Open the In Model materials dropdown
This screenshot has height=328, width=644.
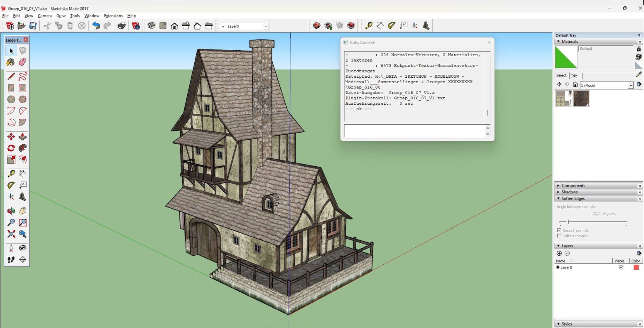(631, 85)
